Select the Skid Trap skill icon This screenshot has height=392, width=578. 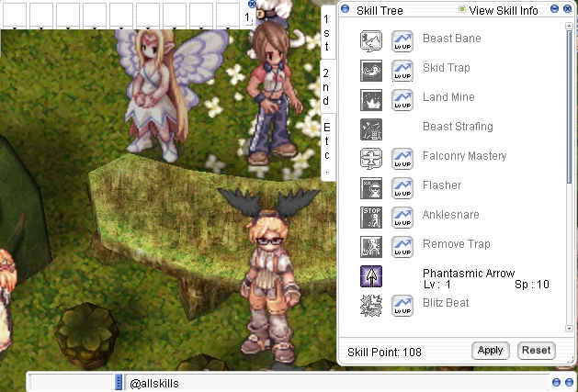pos(371,71)
